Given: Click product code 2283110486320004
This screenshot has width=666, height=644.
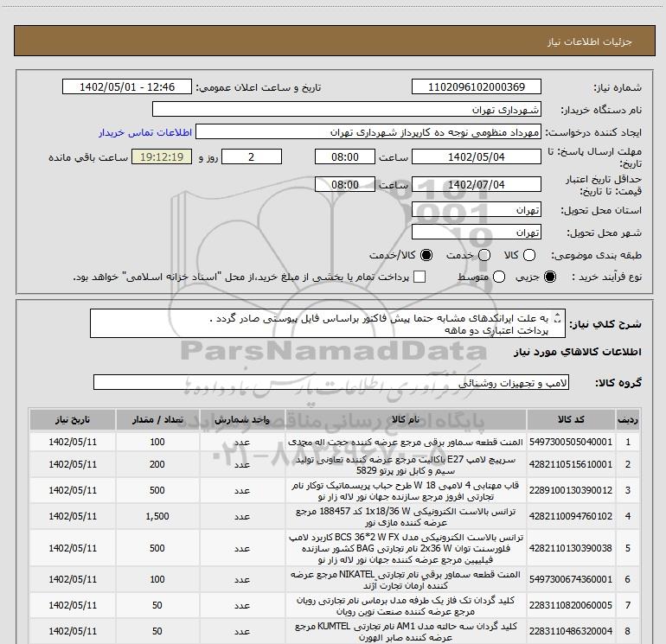Looking at the screenshot, I should click(x=571, y=631).
